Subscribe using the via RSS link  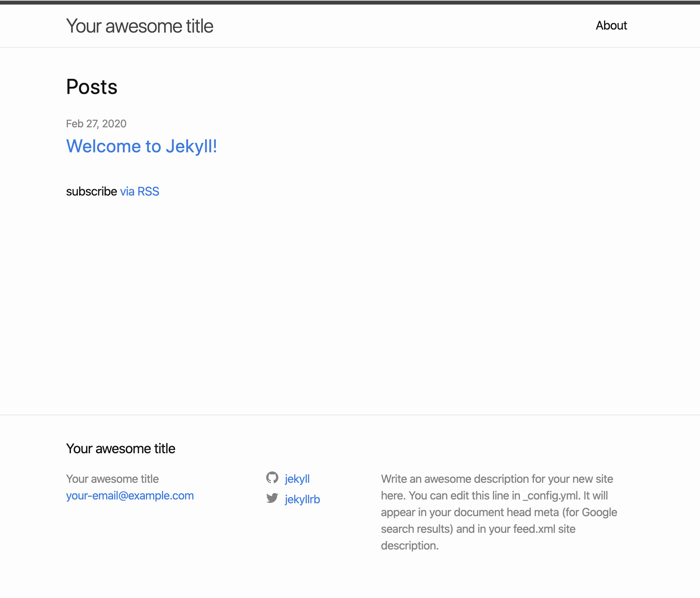140,191
